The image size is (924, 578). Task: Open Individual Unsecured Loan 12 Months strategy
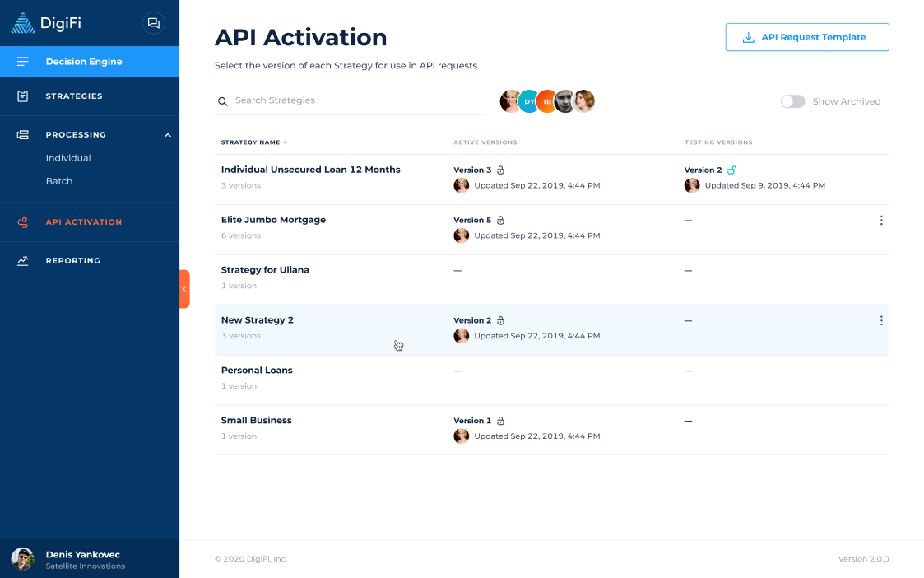coord(310,170)
